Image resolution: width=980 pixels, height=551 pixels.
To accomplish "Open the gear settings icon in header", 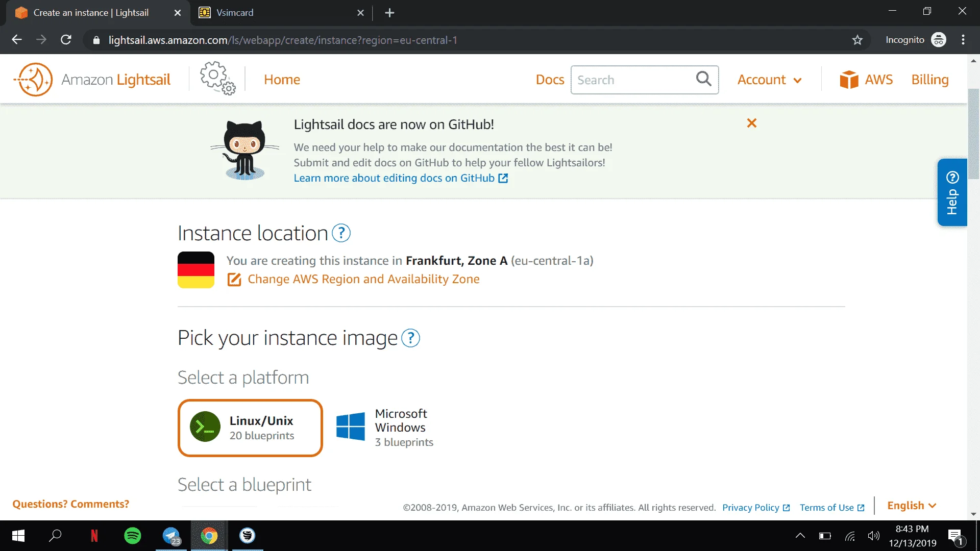I will [217, 79].
